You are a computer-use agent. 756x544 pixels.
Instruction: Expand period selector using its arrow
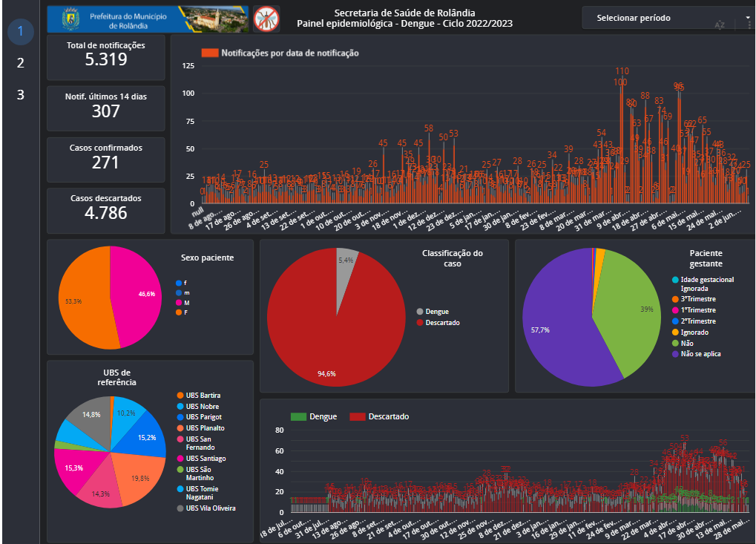click(x=747, y=16)
